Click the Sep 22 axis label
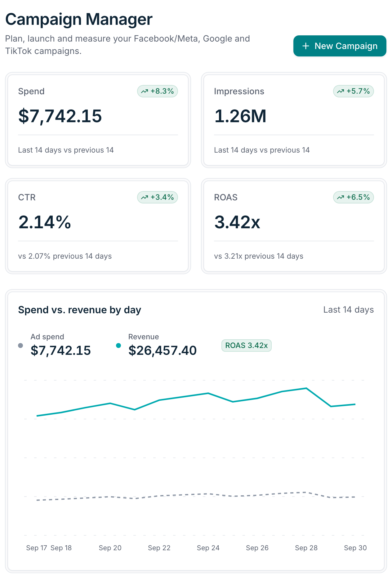 coord(159,548)
